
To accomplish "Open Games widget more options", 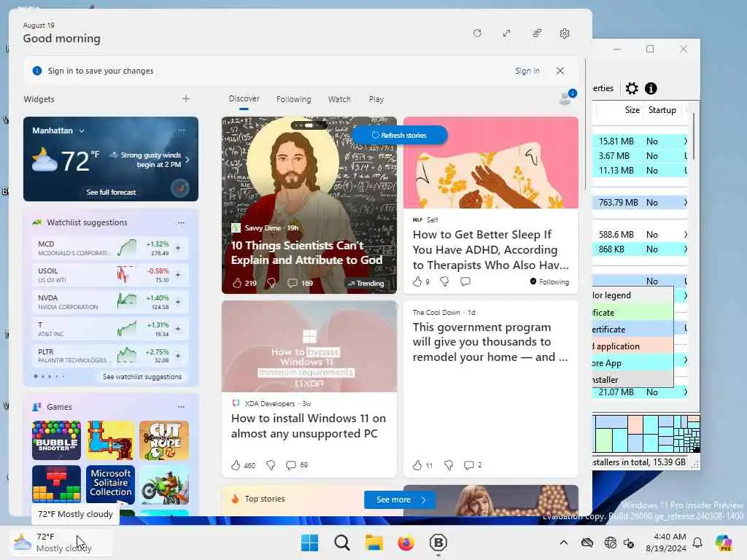I will point(181,407).
